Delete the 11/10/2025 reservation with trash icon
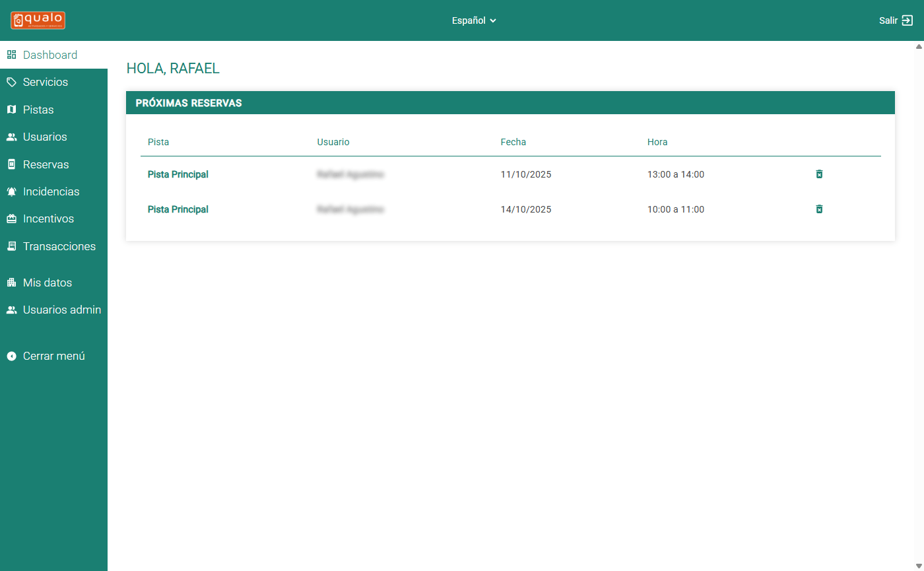Viewport: 924px width, 571px height. click(819, 174)
